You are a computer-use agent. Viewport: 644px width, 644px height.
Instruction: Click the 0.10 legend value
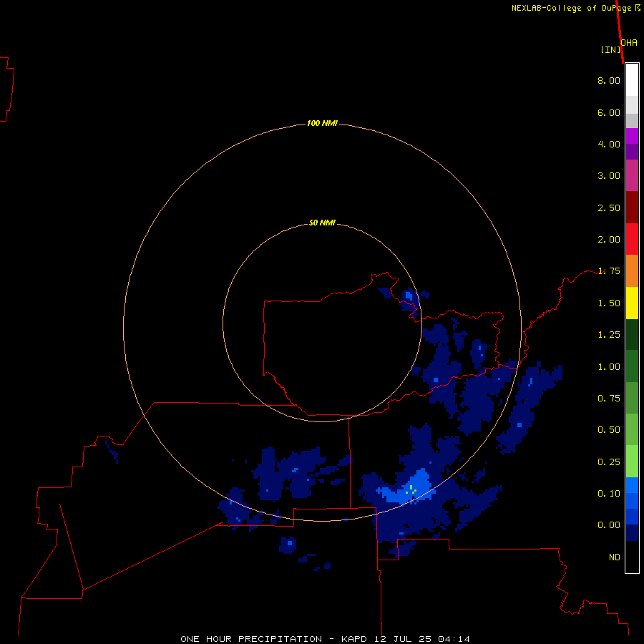pyautogui.click(x=609, y=494)
